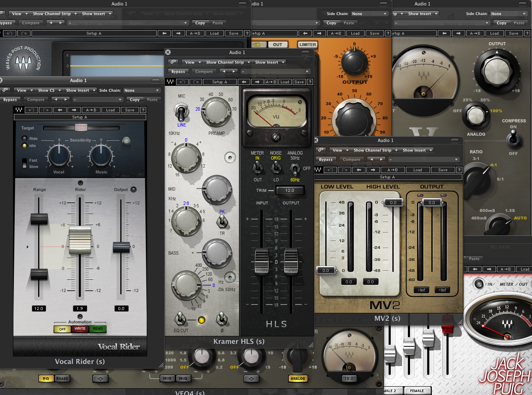Image resolution: width=532 pixels, height=395 pixels.
Task: Open the Side Chain dropdown on Vocal Rider
Action: (142, 90)
